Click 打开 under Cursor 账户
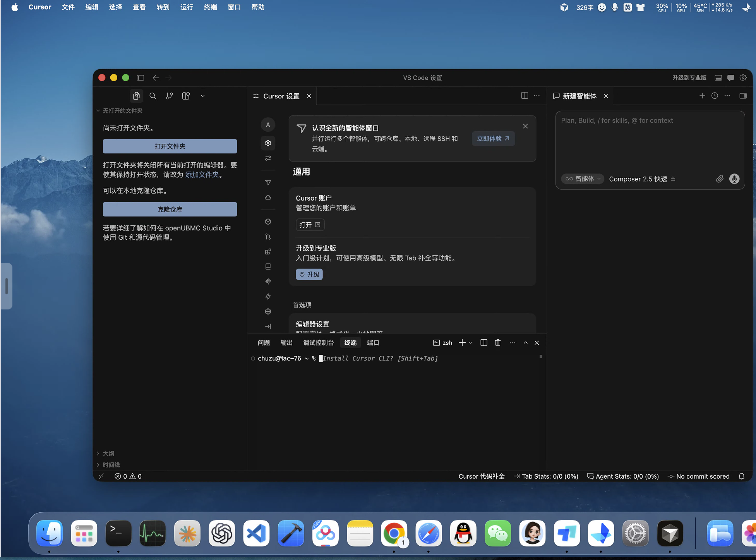 tap(310, 225)
